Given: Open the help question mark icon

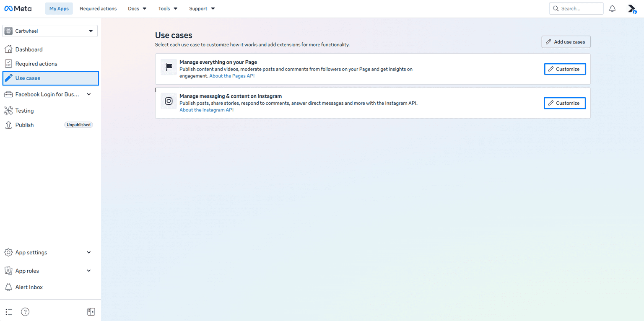Looking at the screenshot, I should tap(25, 312).
